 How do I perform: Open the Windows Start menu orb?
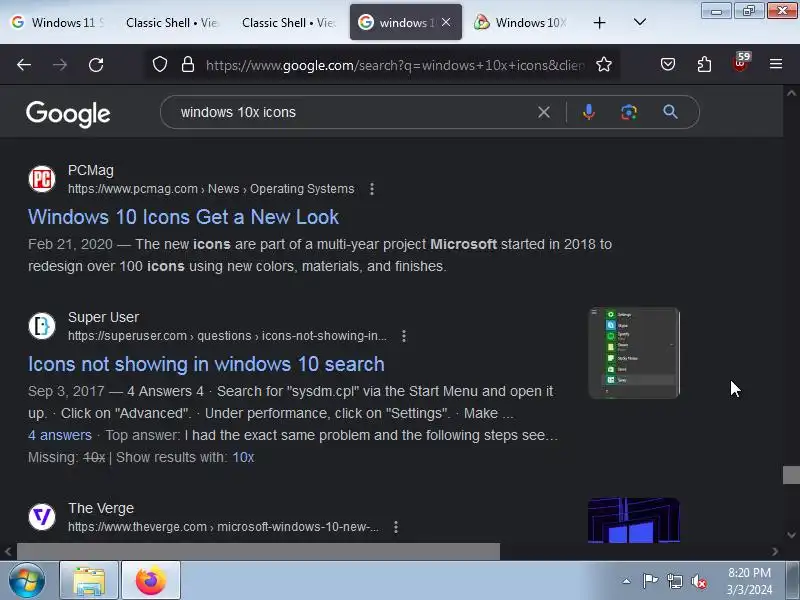coord(27,581)
